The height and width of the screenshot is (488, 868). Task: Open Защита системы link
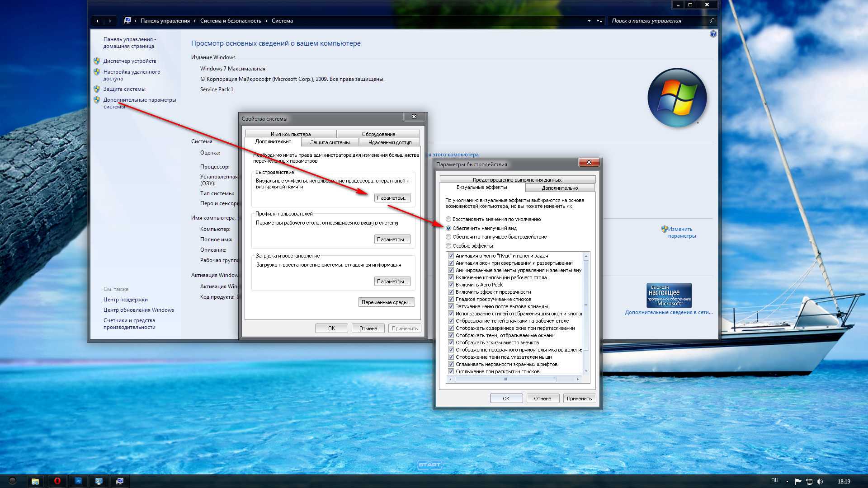[124, 89]
